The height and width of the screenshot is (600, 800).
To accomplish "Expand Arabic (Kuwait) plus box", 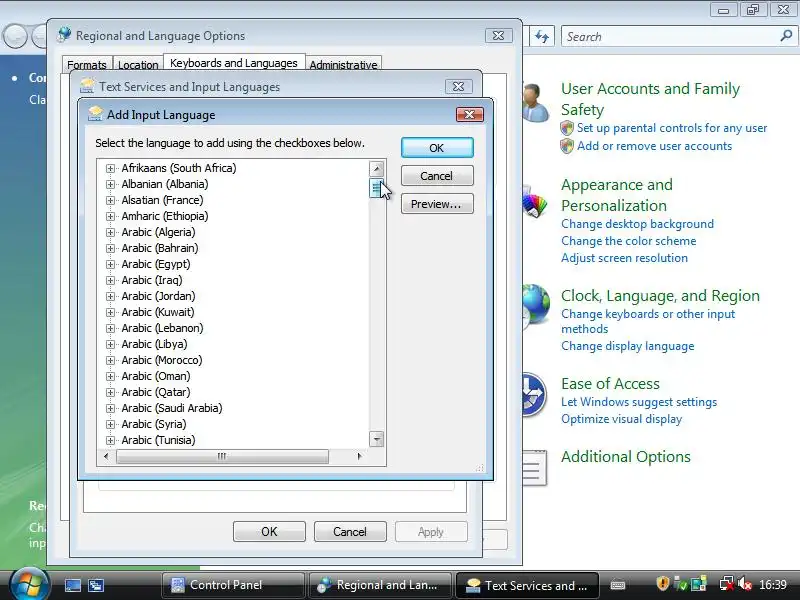I will pos(110,312).
